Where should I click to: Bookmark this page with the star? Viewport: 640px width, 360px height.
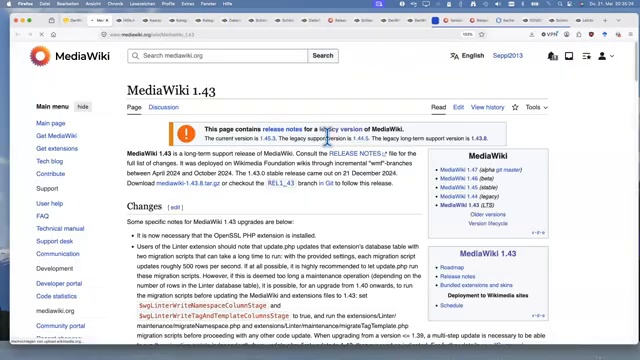(482, 35)
